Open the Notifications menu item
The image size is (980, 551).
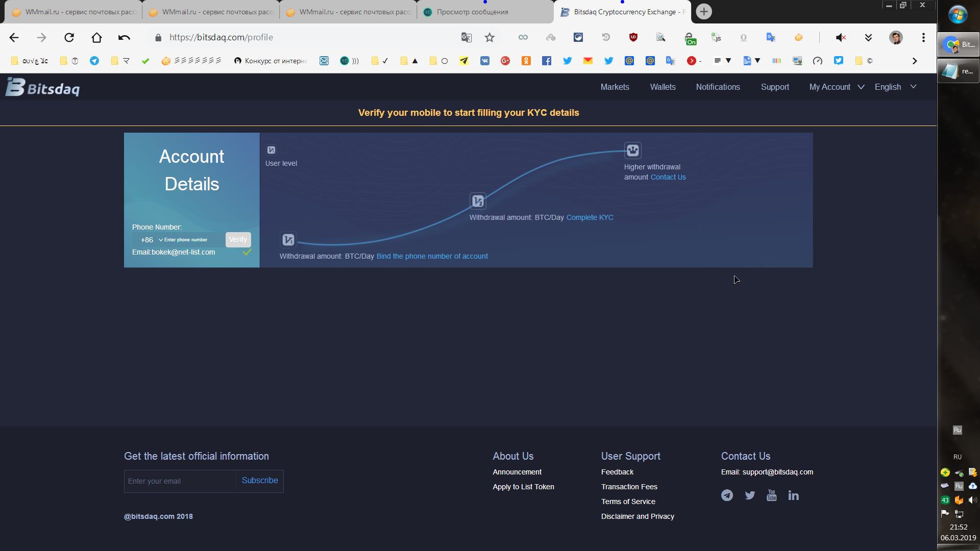click(718, 87)
